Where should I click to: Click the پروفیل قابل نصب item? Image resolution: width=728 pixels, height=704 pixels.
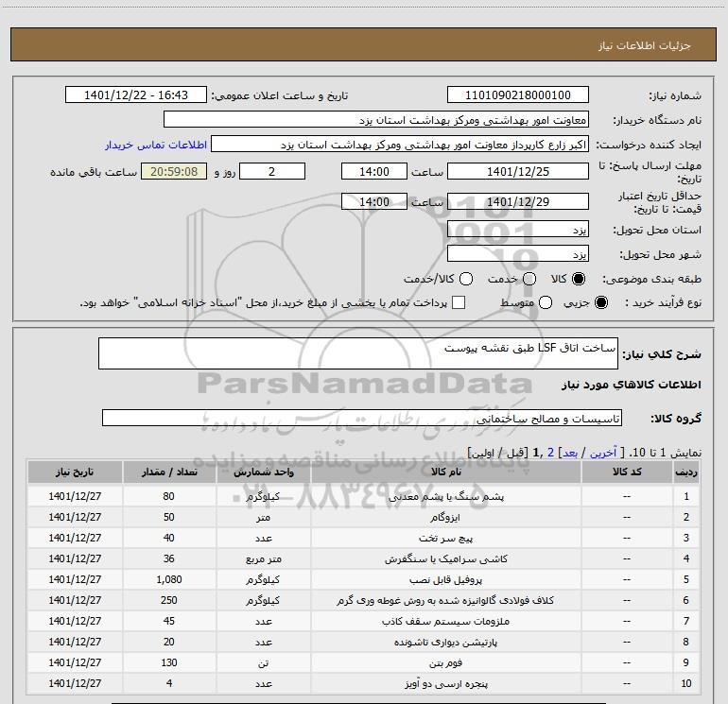pos(445,579)
